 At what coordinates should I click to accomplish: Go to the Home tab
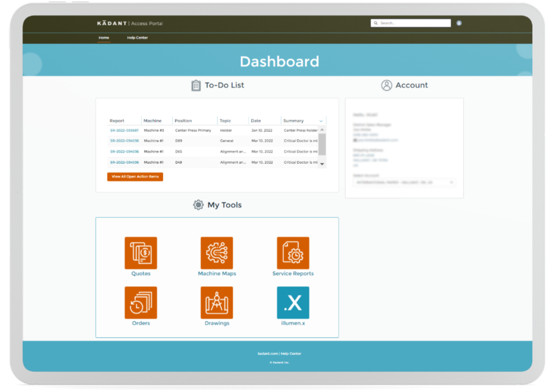tap(104, 38)
